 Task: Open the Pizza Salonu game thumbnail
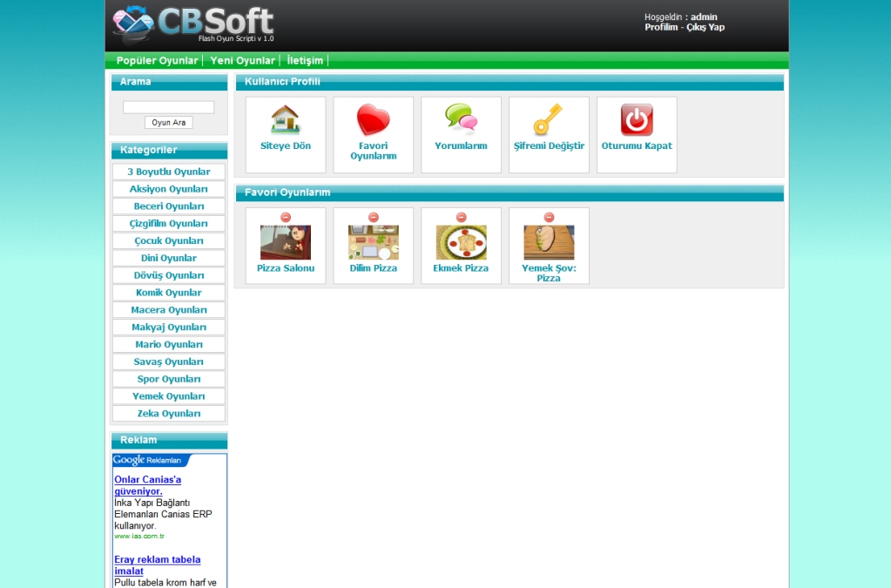coord(286,242)
